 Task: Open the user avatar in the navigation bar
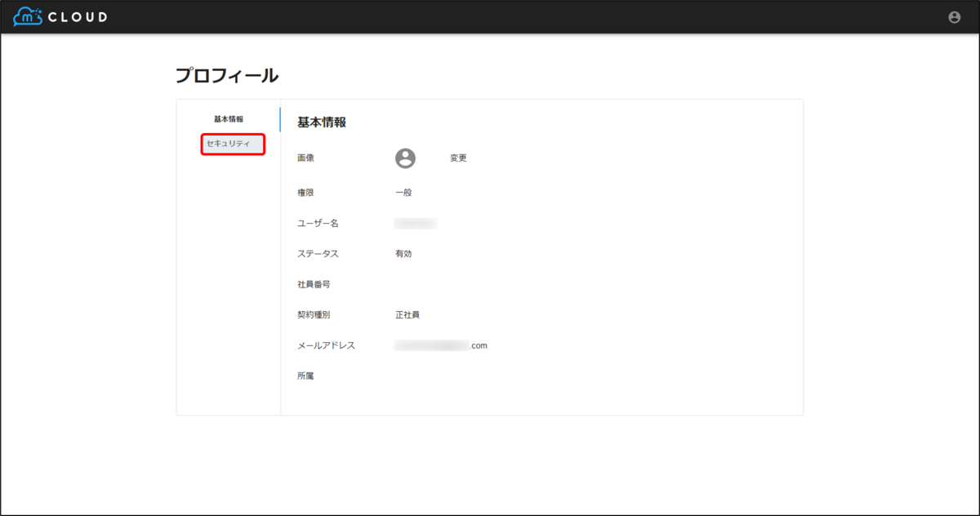(954, 16)
